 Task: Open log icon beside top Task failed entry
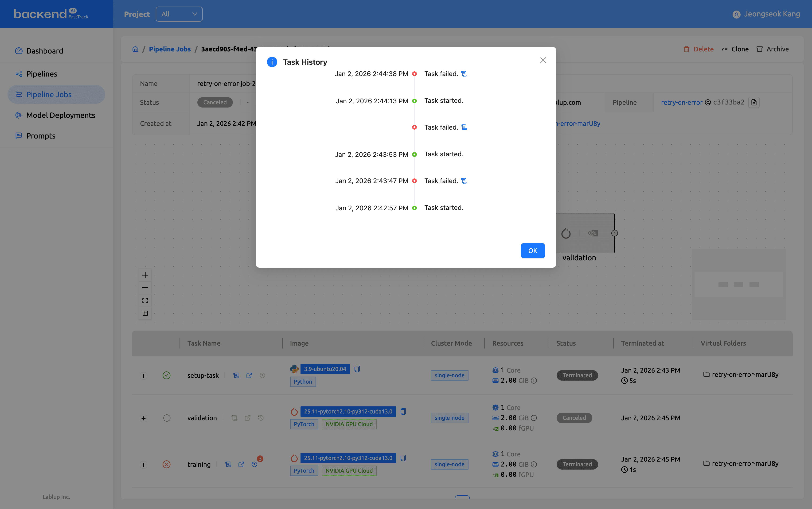click(464, 74)
